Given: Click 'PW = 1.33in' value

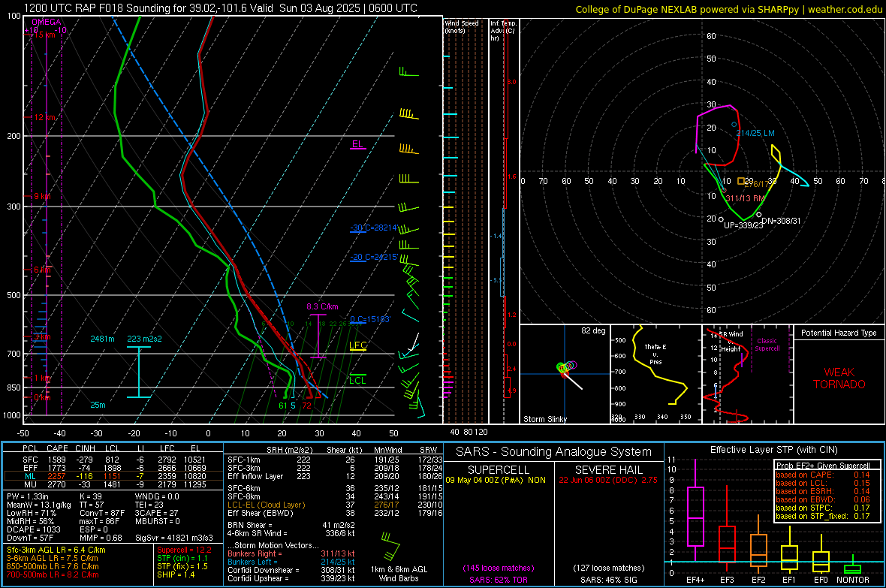Looking at the screenshot, I should coord(28,496).
